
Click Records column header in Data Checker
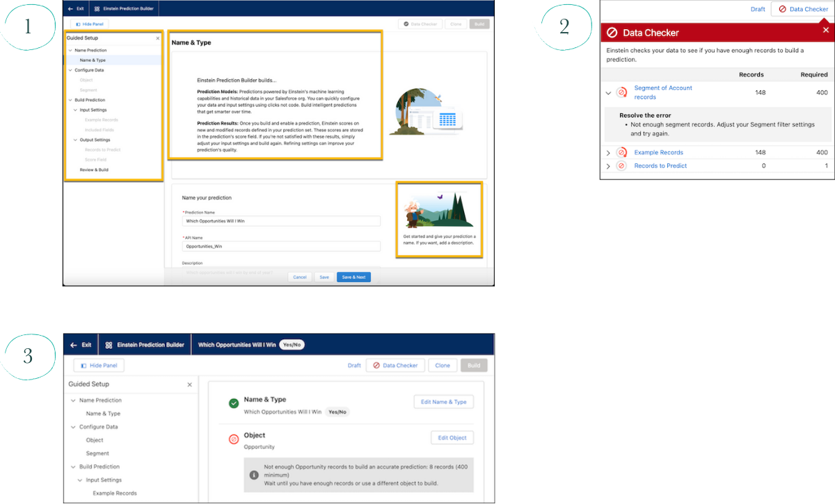point(751,74)
